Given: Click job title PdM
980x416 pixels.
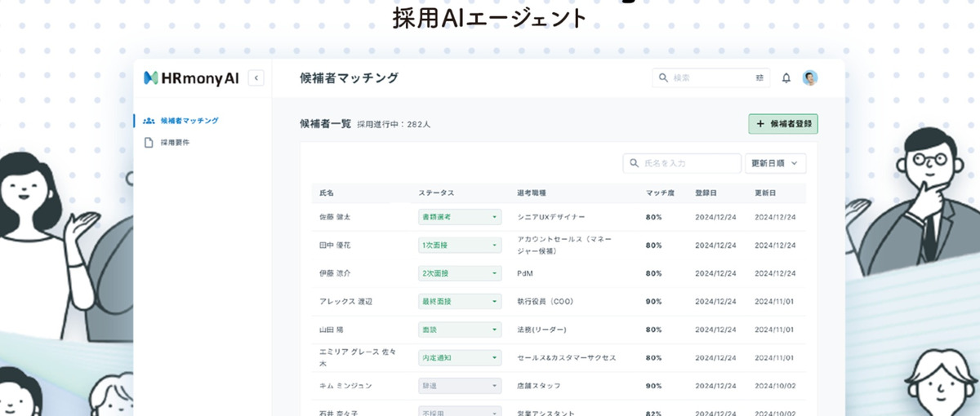Looking at the screenshot, I should (525, 273).
